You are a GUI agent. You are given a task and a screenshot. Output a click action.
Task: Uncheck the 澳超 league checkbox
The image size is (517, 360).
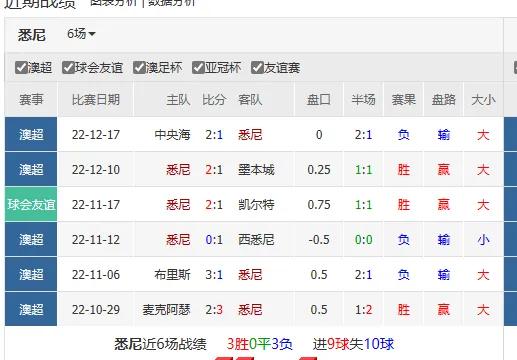pyautogui.click(x=21, y=68)
